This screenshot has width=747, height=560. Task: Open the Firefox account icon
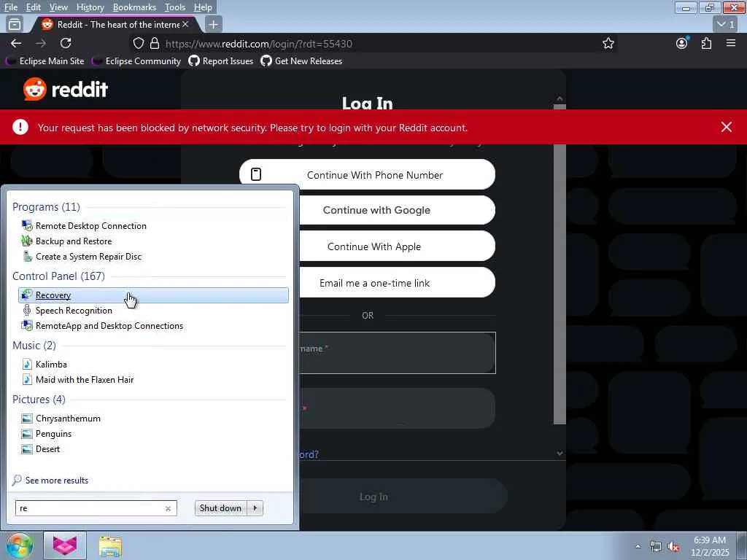682,43
